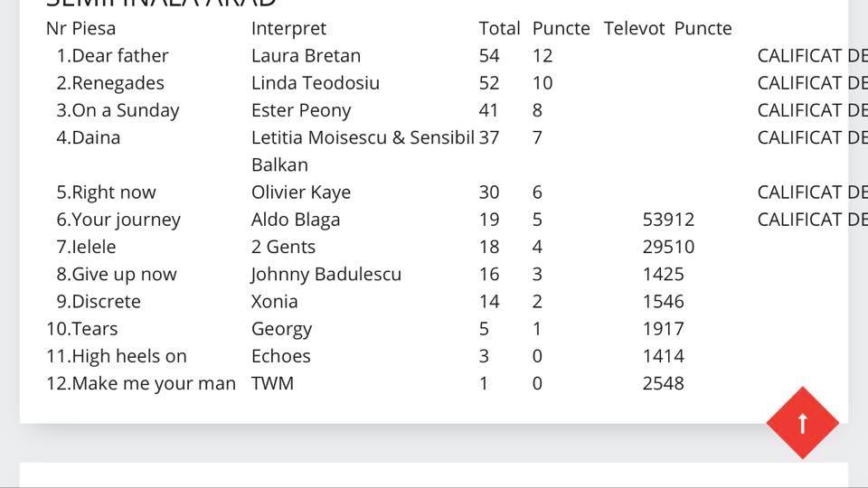This screenshot has height=488, width=868.
Task: Select Olivier Kaye in the artist list
Action: point(300,192)
